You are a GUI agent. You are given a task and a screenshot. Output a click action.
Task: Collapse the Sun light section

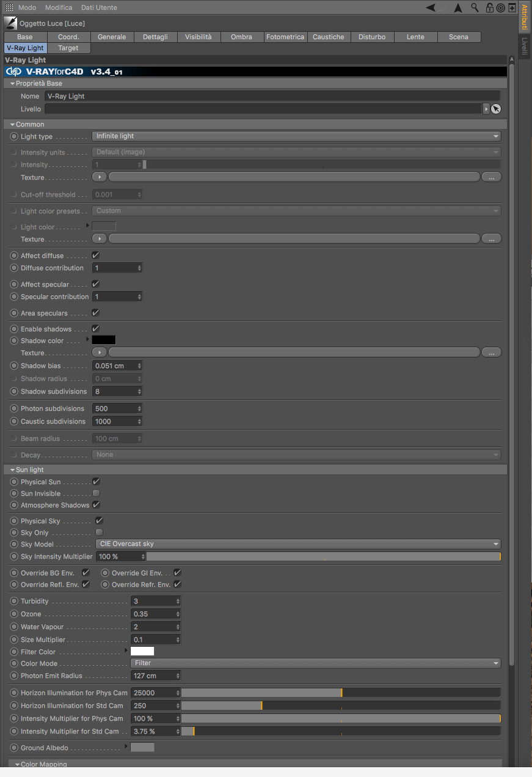pos(12,470)
